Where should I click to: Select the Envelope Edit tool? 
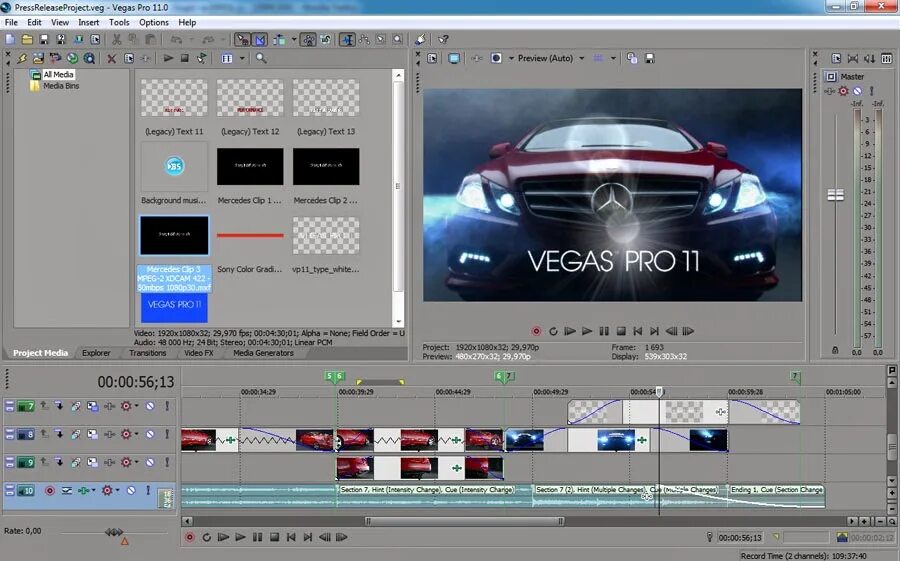364,40
